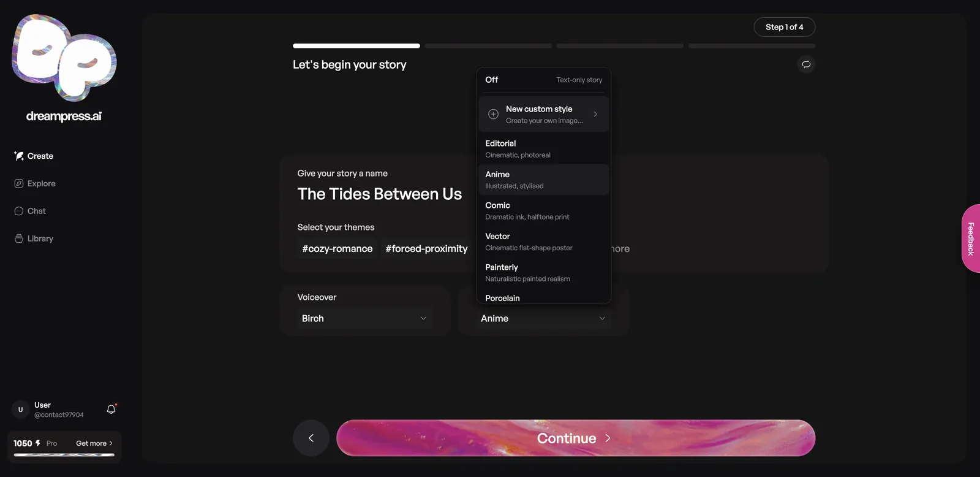Click the 1050 credits count

[x=23, y=443]
